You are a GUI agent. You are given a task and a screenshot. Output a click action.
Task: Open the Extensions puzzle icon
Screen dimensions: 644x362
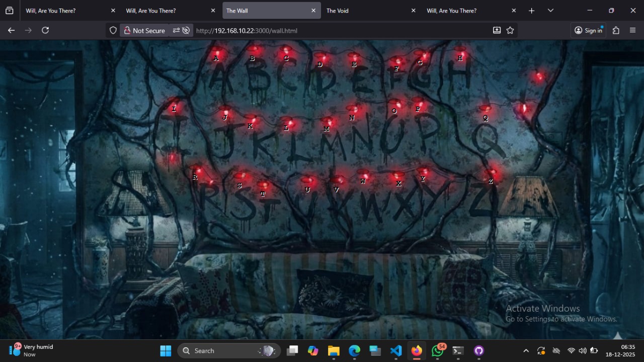[x=616, y=31]
